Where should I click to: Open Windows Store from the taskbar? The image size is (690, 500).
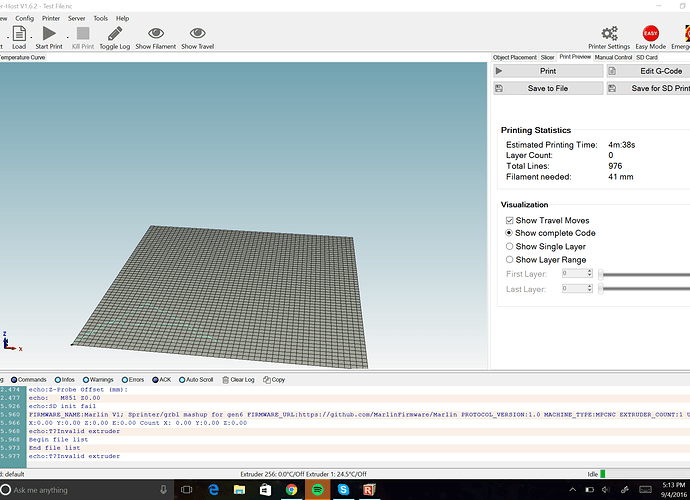point(265,489)
